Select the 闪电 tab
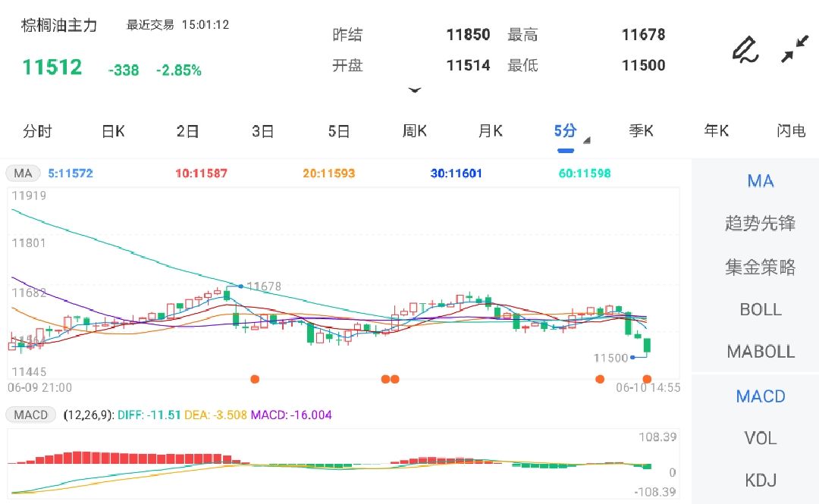This screenshot has height=504, width=819. click(x=791, y=131)
